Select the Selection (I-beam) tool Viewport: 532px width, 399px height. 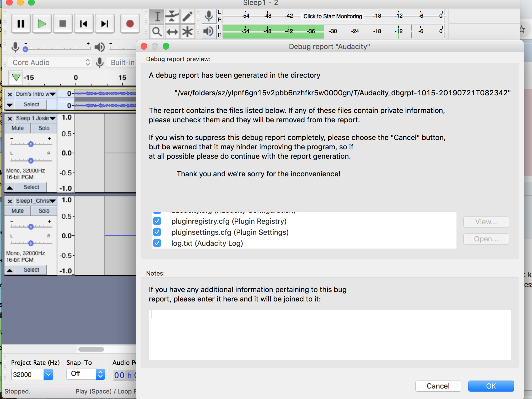coord(157,16)
